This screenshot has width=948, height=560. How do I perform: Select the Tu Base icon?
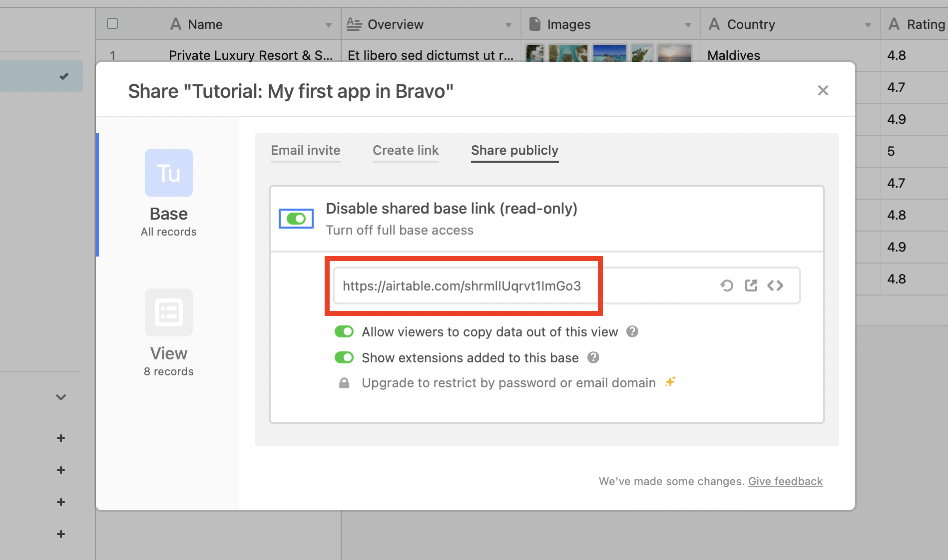point(169,173)
